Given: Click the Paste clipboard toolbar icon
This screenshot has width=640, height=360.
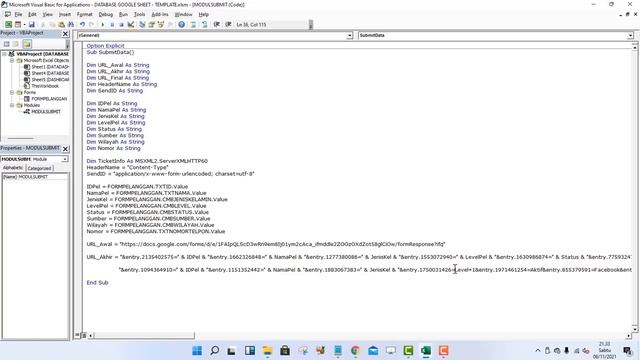Looking at the screenshot, I should (x=61, y=24).
